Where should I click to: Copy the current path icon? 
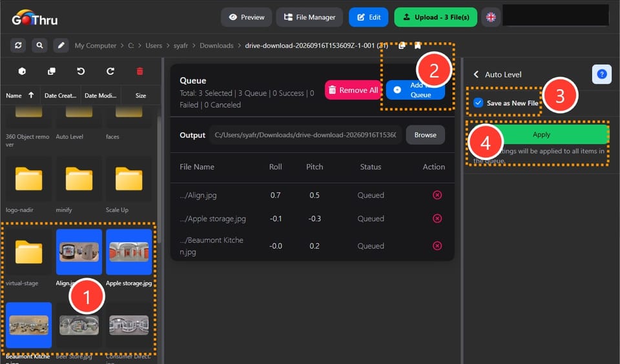402,45
